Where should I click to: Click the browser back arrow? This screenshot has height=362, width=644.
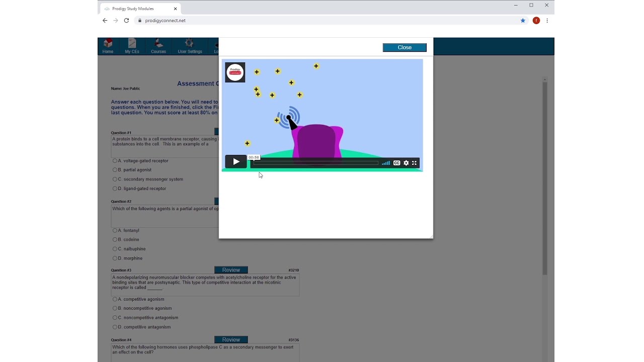[x=105, y=21]
